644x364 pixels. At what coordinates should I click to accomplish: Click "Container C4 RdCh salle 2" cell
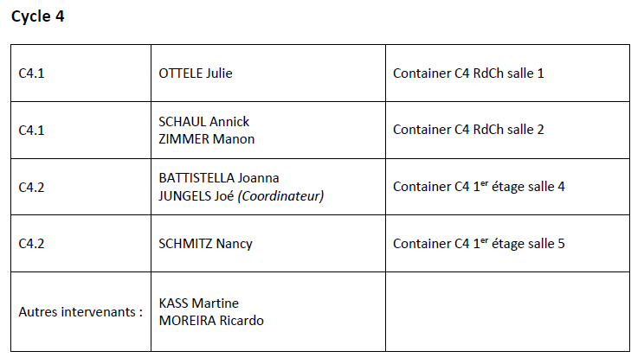468,130
